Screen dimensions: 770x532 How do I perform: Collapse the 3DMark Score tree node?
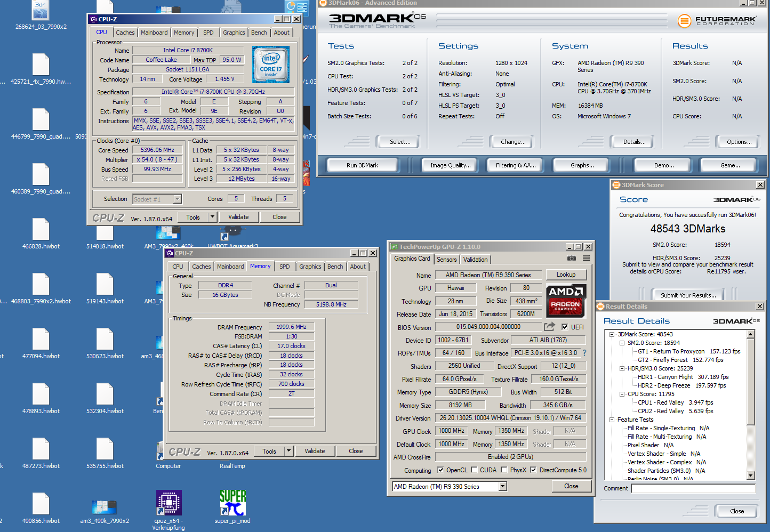(612, 334)
